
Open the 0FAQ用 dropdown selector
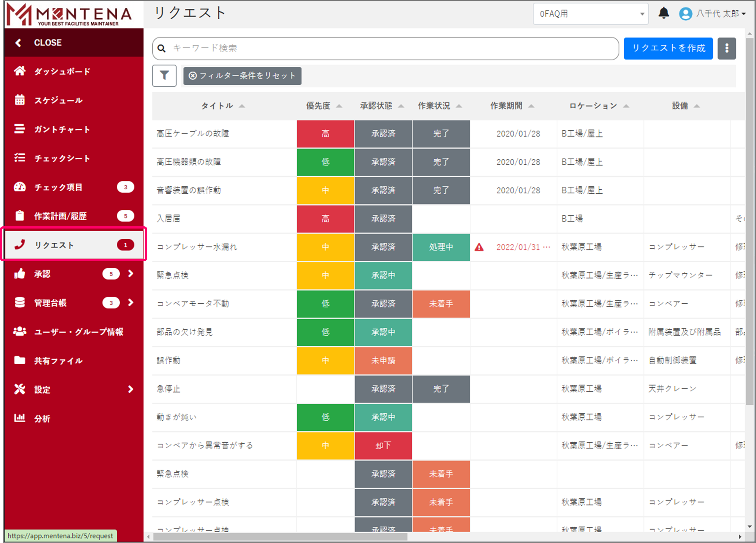point(590,14)
